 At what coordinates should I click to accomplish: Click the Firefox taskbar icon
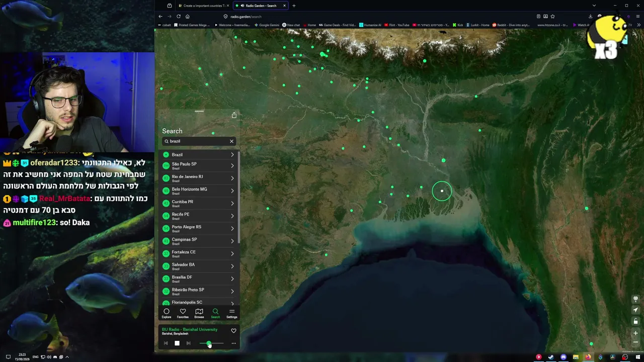[588, 357]
